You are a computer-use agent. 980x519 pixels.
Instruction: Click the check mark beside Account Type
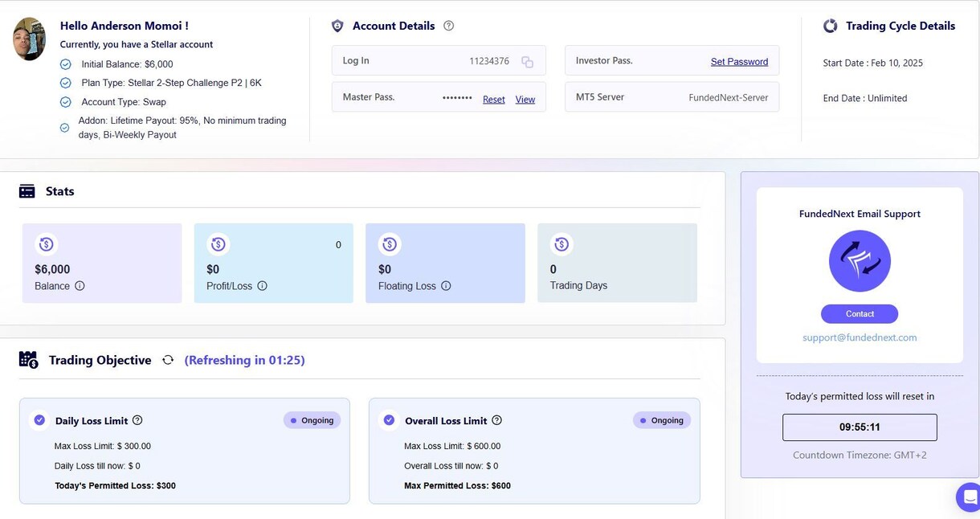[x=66, y=102]
